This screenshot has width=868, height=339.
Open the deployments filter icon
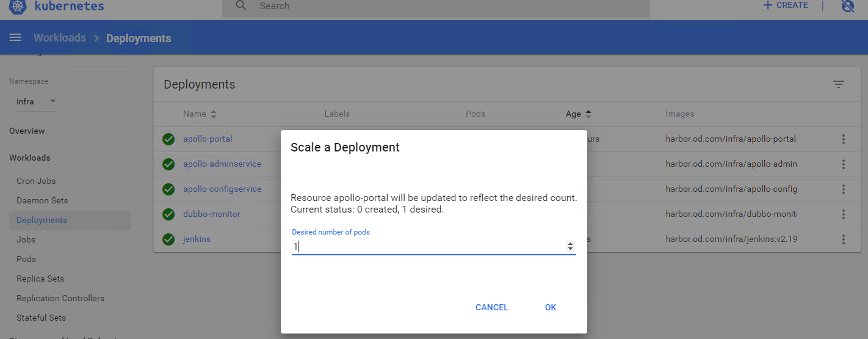[x=839, y=84]
